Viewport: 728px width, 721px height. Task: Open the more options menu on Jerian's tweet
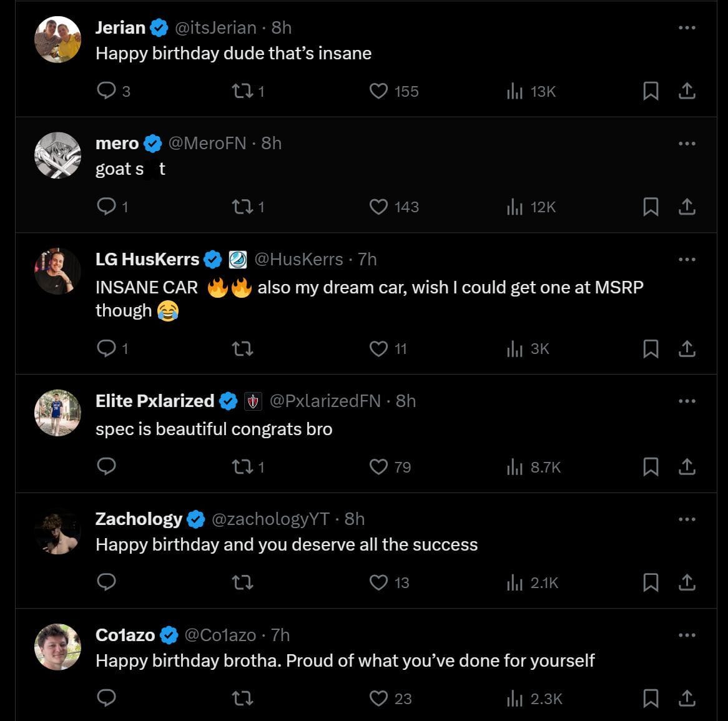tap(687, 27)
